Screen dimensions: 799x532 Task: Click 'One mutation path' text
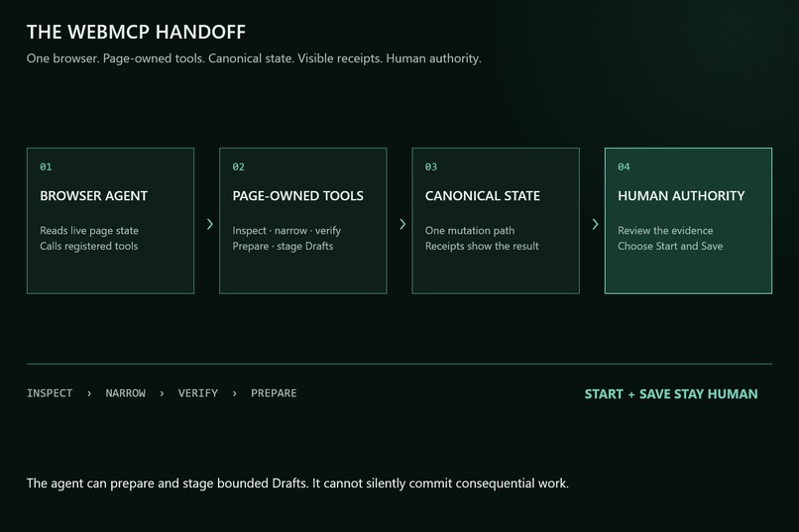(x=470, y=231)
